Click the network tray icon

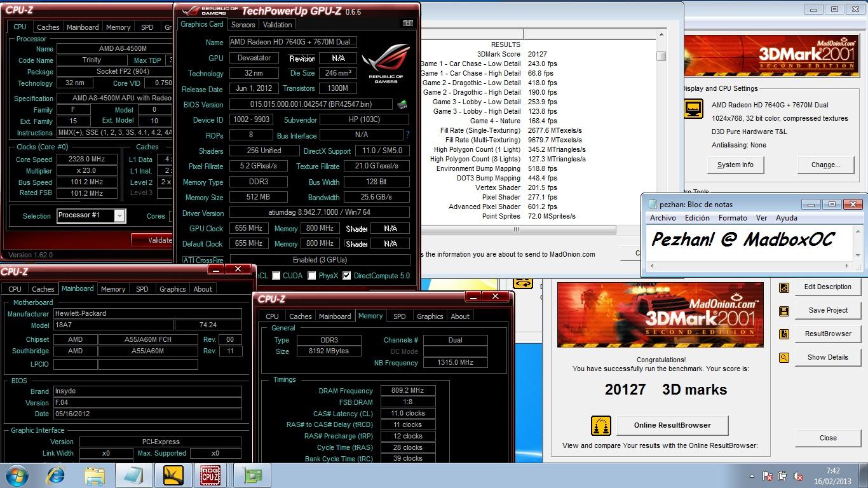[x=783, y=476]
